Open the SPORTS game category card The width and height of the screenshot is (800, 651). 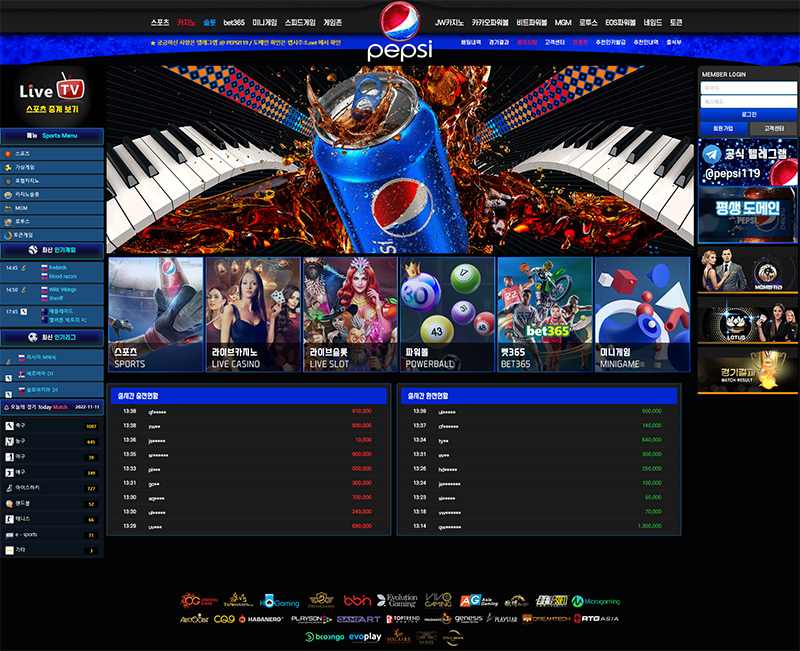click(x=156, y=314)
